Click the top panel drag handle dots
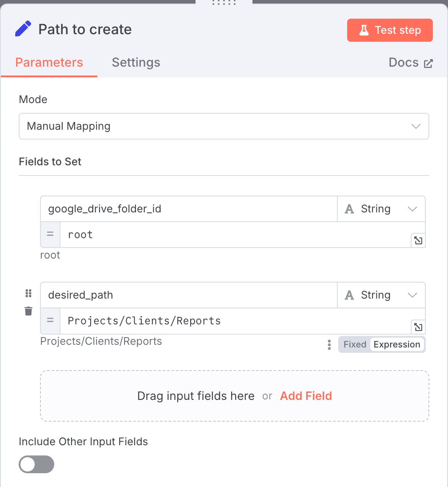Screen dimensions: 448x487 point(224,3)
